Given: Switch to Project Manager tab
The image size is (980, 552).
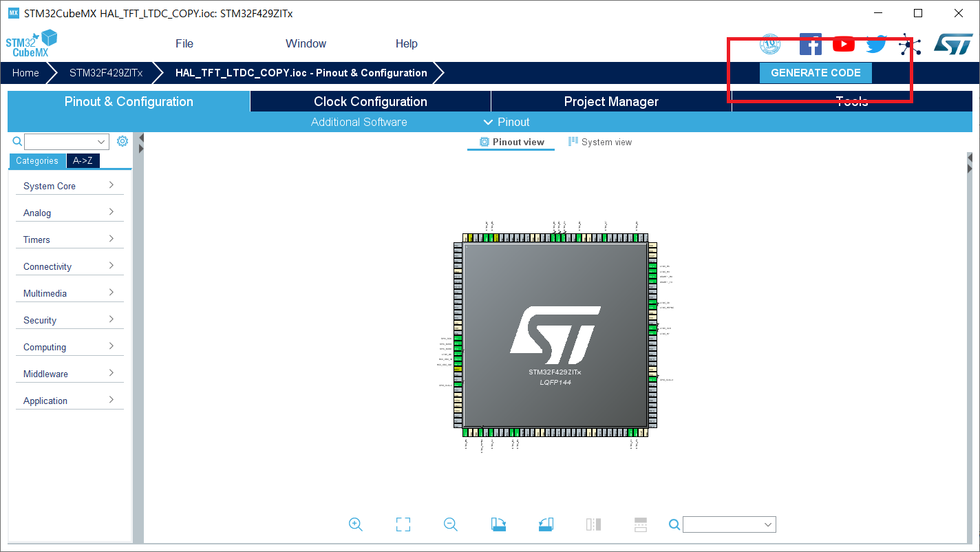Looking at the screenshot, I should [611, 101].
